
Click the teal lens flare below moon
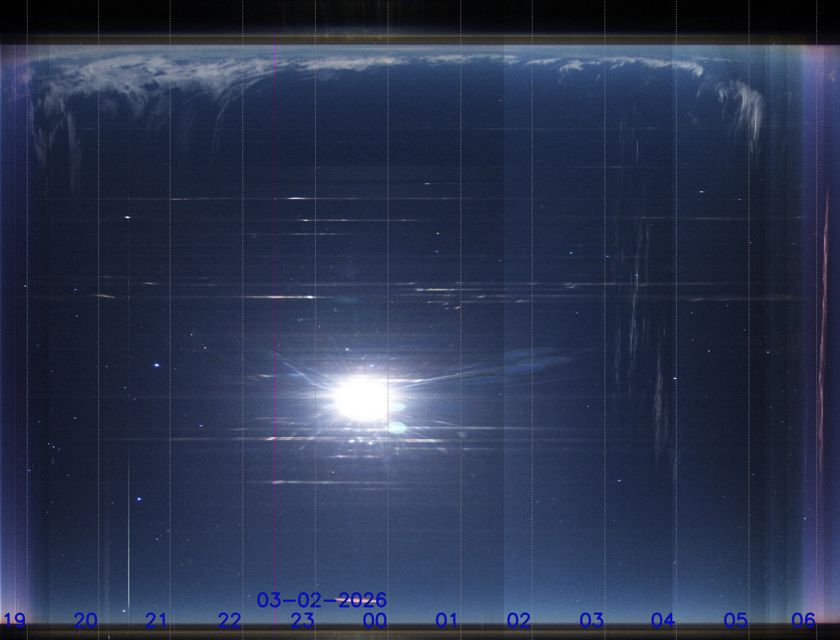pyautogui.click(x=397, y=428)
